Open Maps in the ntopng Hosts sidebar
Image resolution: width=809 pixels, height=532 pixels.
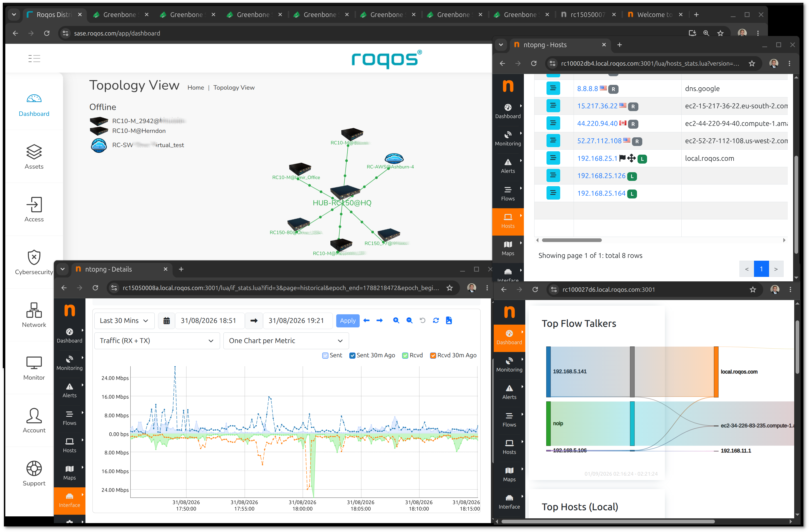click(508, 248)
